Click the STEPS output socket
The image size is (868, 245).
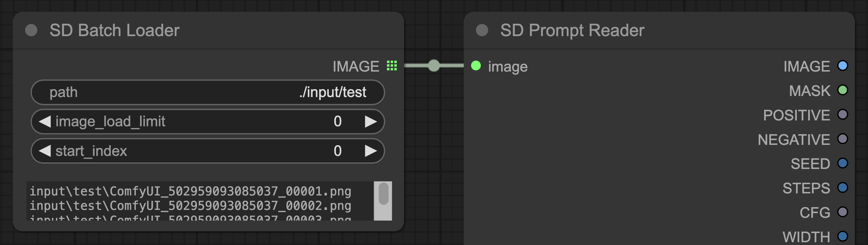(x=843, y=188)
